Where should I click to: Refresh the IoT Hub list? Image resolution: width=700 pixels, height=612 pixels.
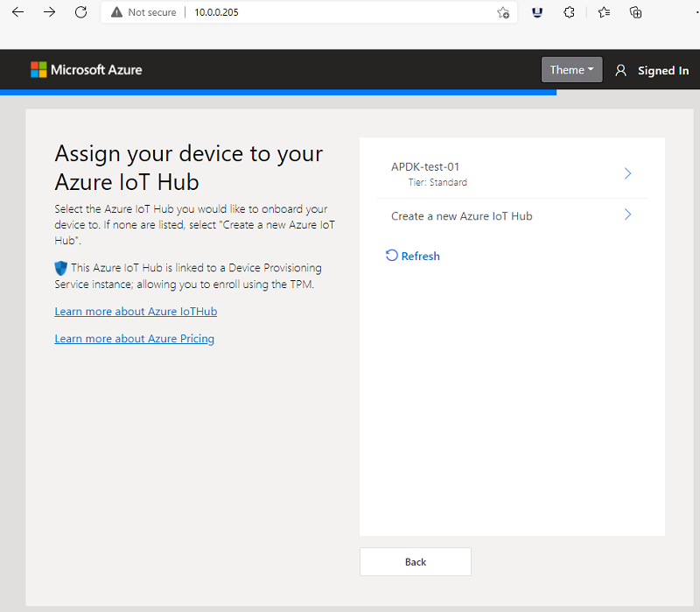click(x=413, y=256)
